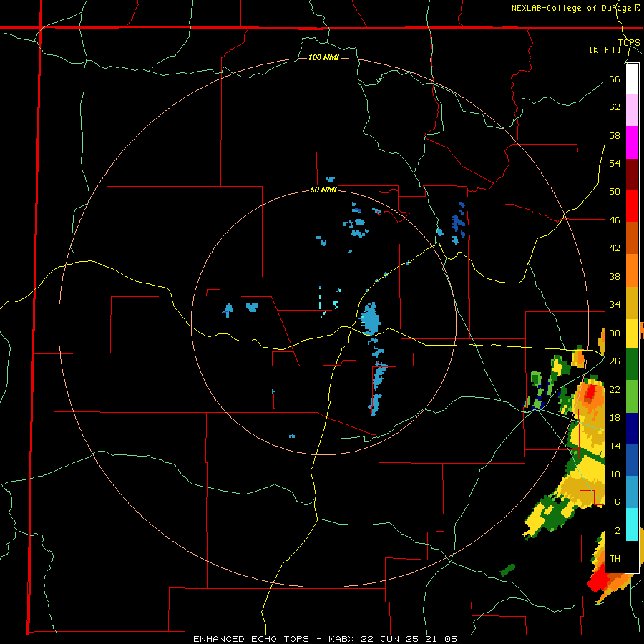Pick the magenta legend swatch
Screen dimensions: 644x644
coord(632,142)
